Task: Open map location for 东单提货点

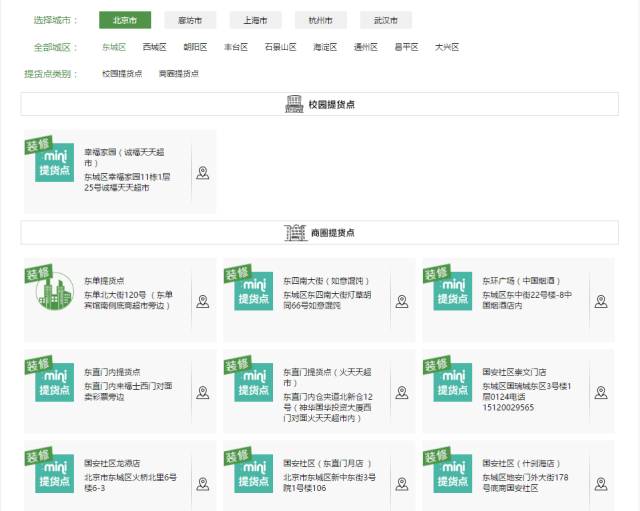Action: point(202,301)
